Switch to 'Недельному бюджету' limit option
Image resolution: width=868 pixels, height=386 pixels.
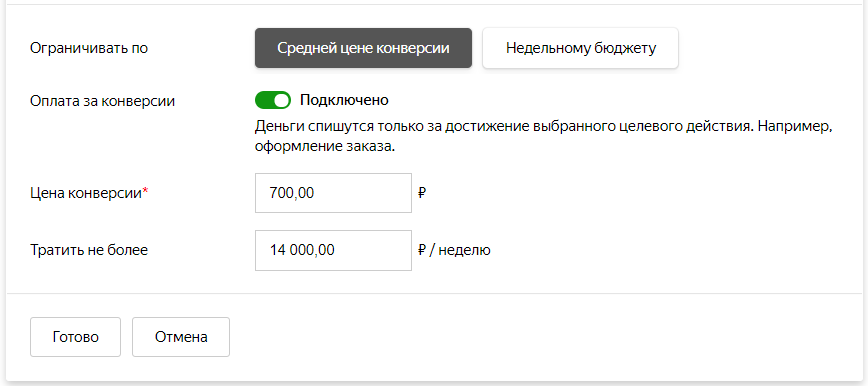click(x=580, y=48)
